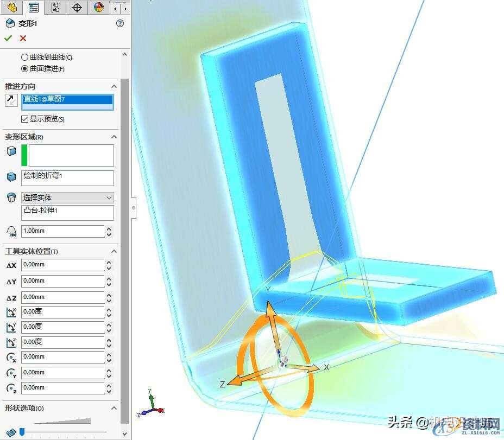504x440 pixels.
Task: Click the 直线1@草图7 direction field
Action: [66, 99]
